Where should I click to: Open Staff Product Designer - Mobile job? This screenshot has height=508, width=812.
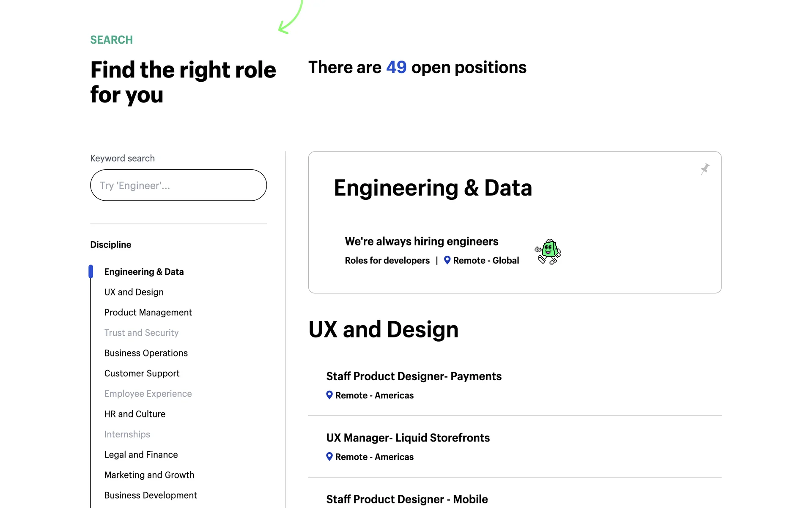tap(407, 499)
